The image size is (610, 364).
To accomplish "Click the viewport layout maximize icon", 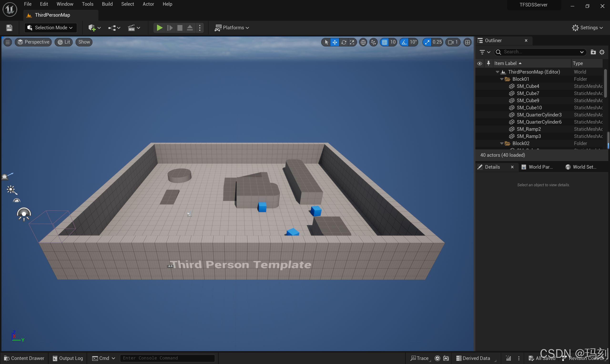I will click(x=468, y=42).
